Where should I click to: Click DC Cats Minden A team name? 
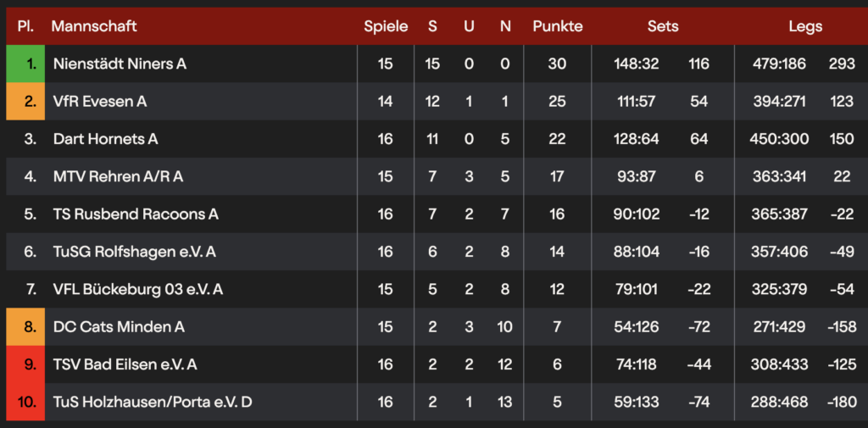click(119, 326)
